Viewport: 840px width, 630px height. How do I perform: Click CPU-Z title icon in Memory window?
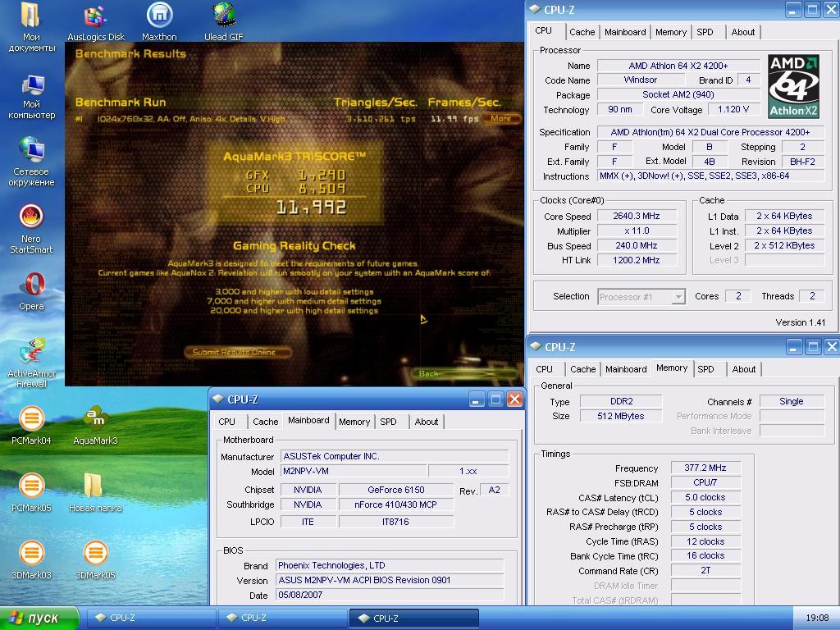536,346
